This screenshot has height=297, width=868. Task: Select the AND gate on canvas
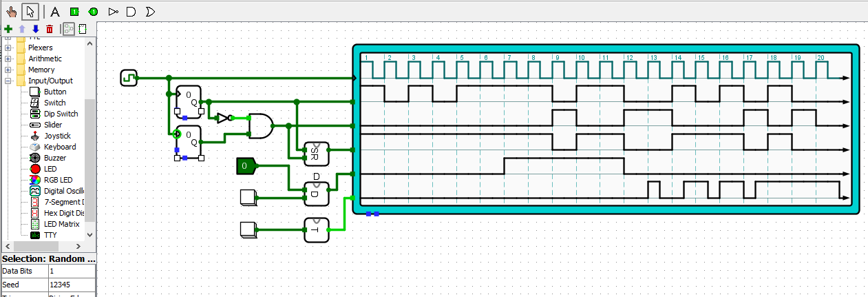260,126
